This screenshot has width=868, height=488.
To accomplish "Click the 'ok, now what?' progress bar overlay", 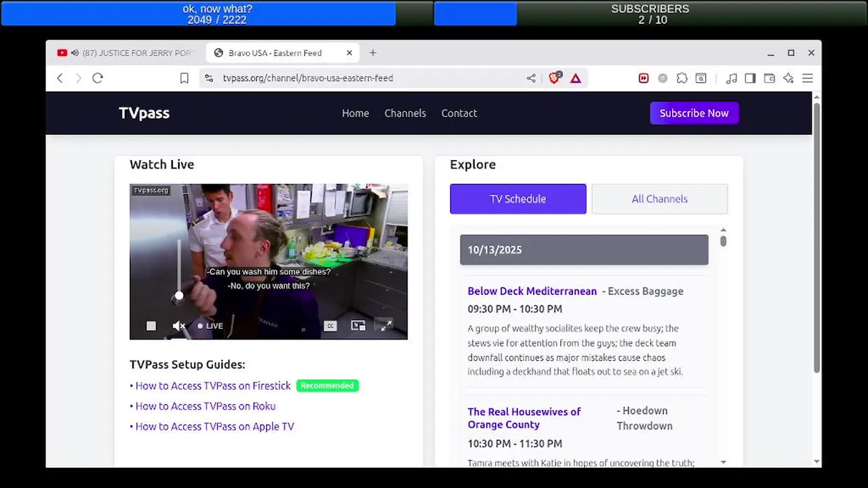I will tap(217, 14).
